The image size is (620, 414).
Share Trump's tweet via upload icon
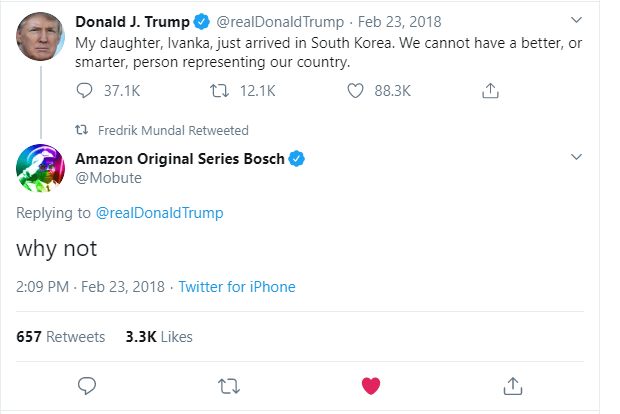point(490,91)
